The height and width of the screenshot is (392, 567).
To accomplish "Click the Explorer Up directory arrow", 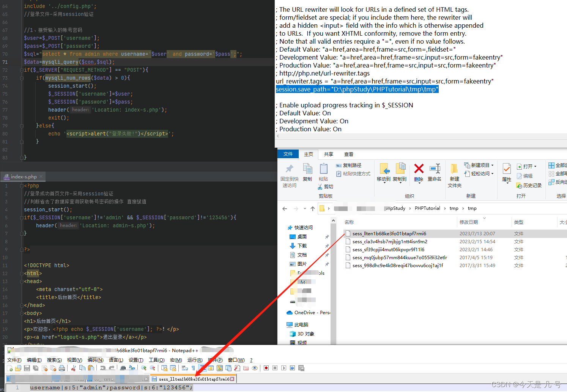I will (313, 208).
